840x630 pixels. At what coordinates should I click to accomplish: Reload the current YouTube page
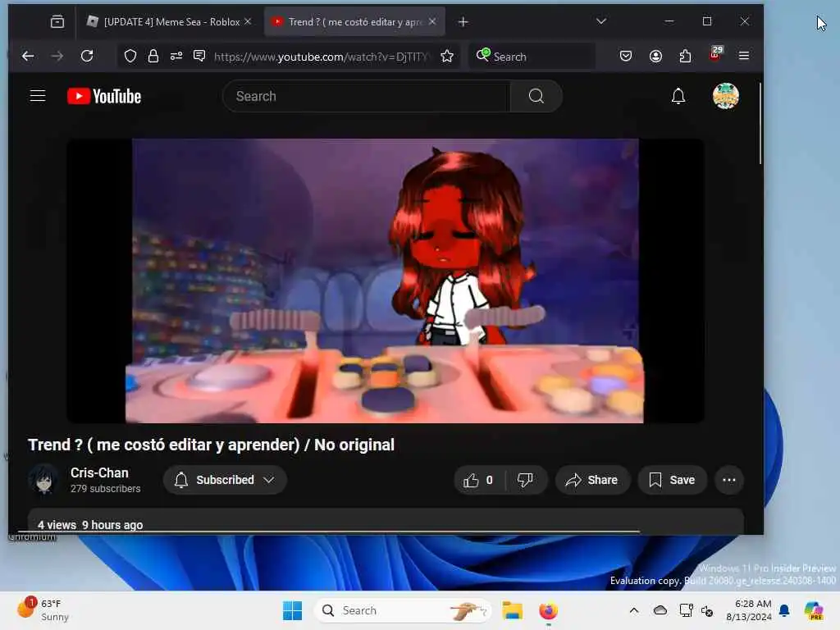click(x=87, y=56)
